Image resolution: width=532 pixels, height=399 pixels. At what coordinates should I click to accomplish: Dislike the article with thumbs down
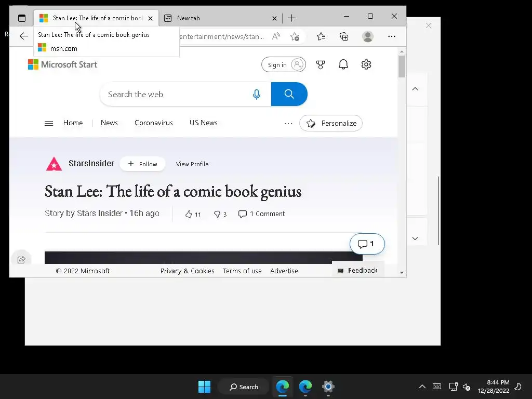(x=220, y=214)
